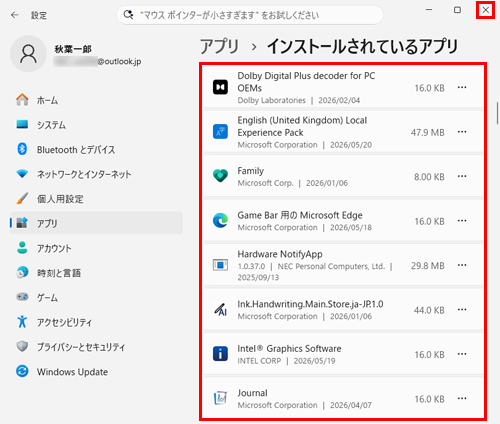The height and width of the screenshot is (424, 500).
Task: Click the Microsoft Edge Game Bar icon
Action: tap(220, 220)
